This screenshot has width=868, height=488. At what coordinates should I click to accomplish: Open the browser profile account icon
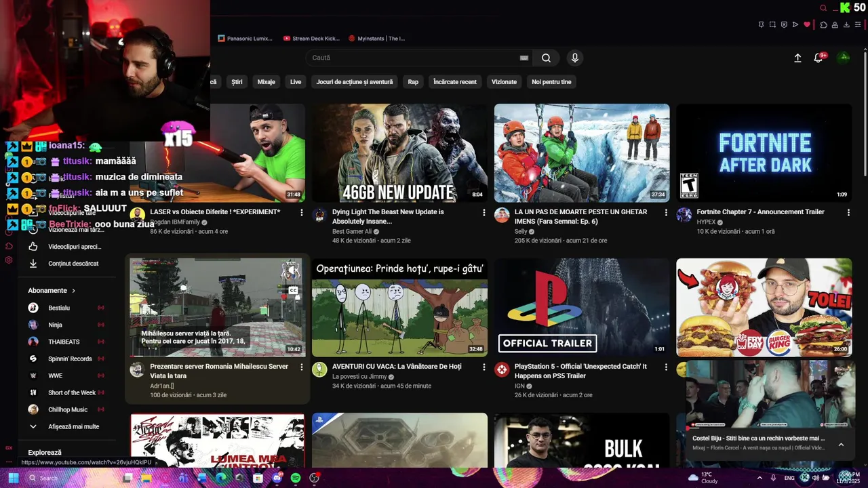(x=835, y=25)
